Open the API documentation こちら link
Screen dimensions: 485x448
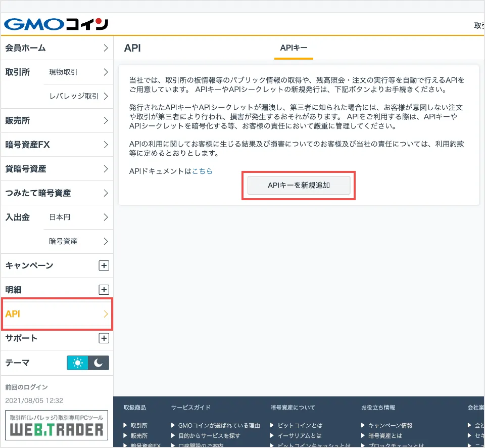(x=202, y=171)
